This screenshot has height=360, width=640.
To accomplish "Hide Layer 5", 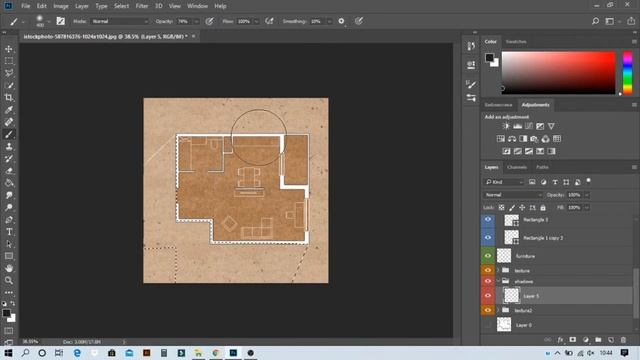I will tap(488, 296).
